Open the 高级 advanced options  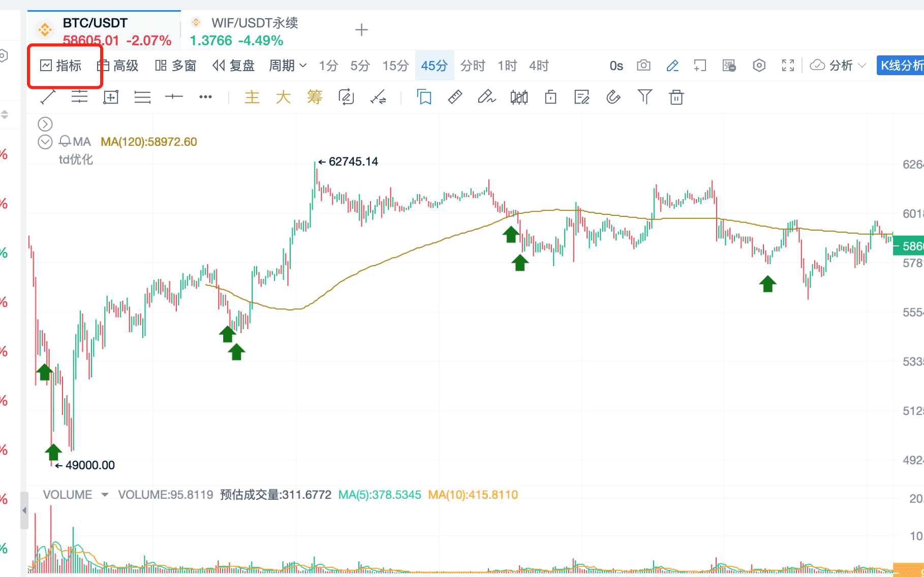[x=118, y=66]
